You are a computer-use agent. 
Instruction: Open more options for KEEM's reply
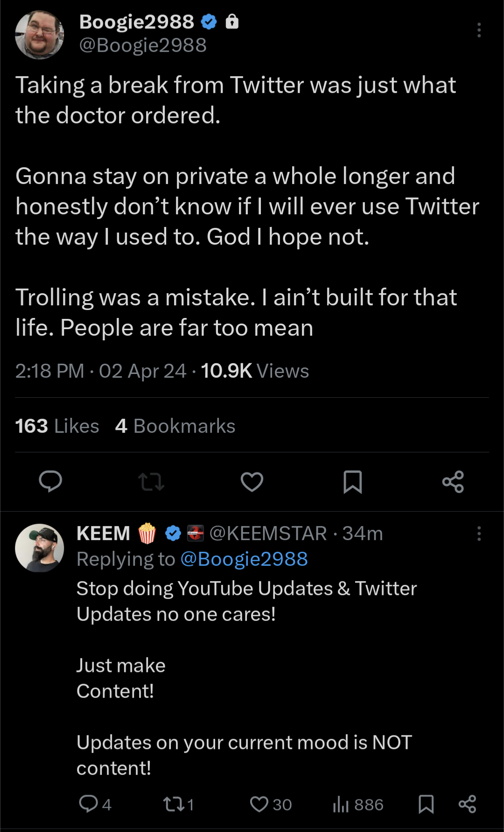pos(479,534)
